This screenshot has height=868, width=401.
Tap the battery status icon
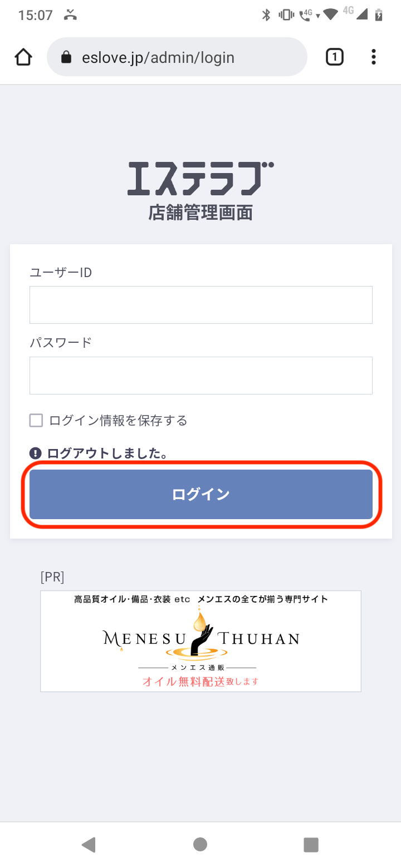tap(379, 15)
